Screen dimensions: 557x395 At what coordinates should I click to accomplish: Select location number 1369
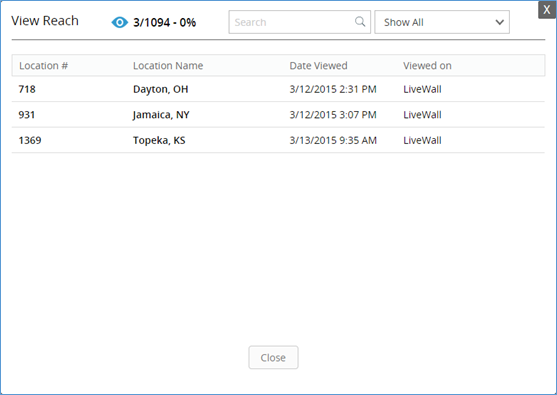tap(30, 140)
